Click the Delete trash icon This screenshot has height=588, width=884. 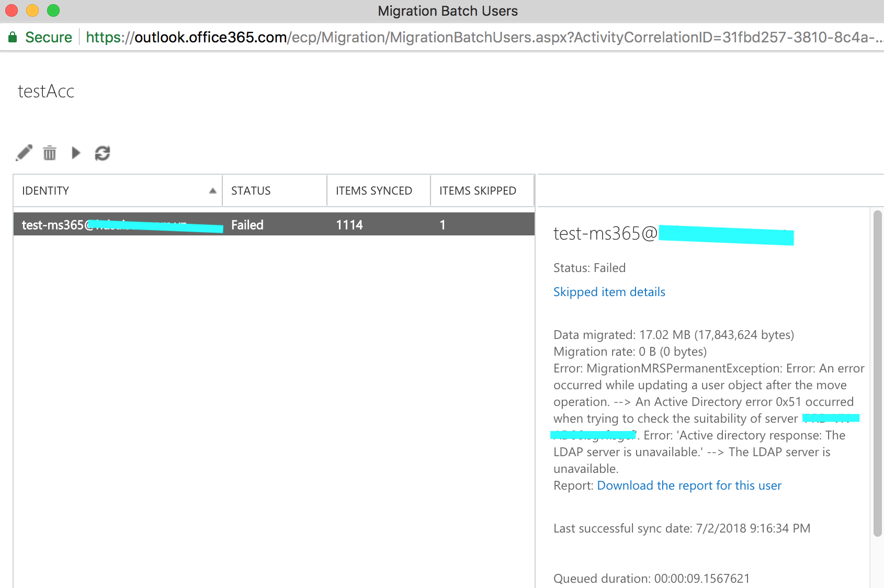pos(50,153)
